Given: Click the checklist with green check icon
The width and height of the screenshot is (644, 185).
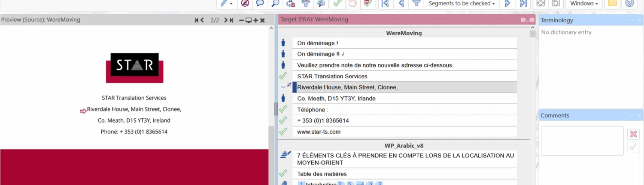Looking at the screenshot, I should (368, 3).
